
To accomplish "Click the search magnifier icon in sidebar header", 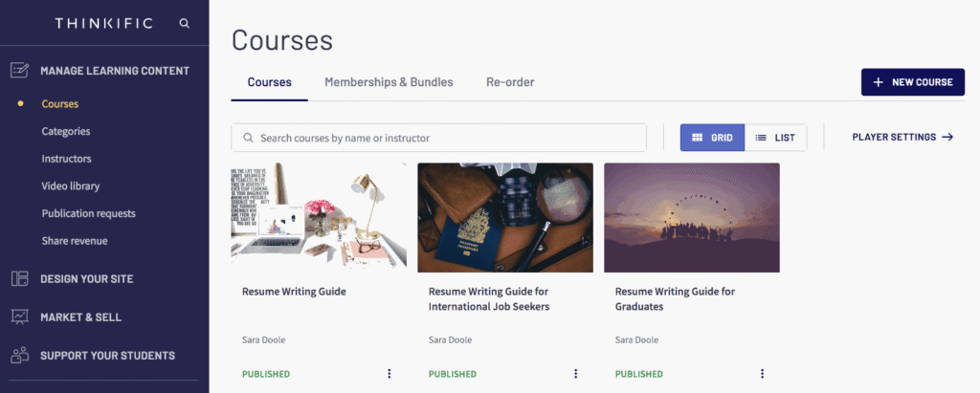I will [185, 23].
